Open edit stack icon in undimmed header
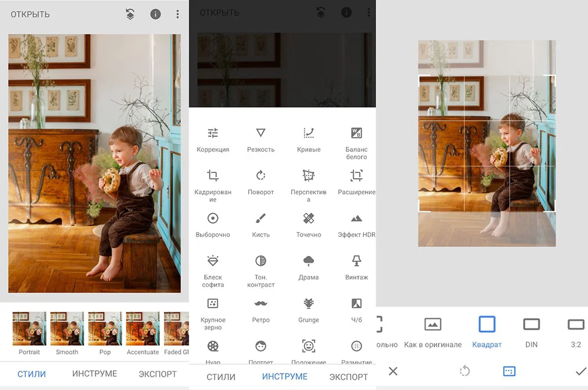This screenshot has width=588, height=390. [130, 14]
